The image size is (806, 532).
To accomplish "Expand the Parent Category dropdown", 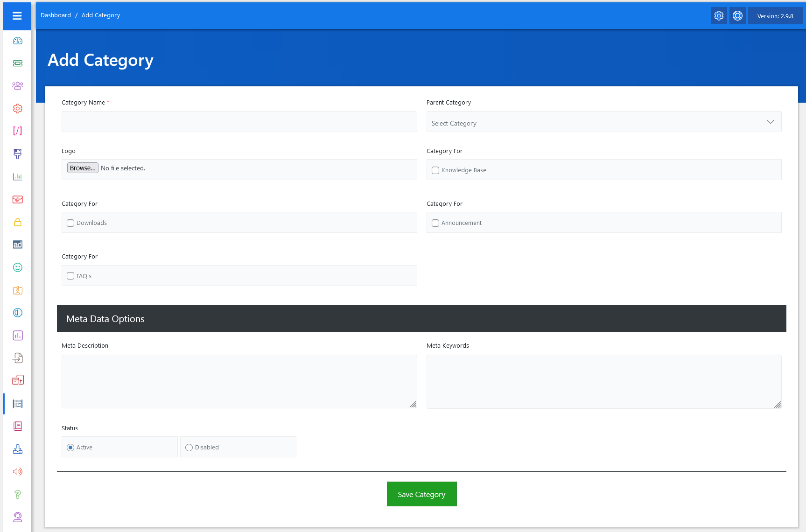I will pyautogui.click(x=603, y=122).
